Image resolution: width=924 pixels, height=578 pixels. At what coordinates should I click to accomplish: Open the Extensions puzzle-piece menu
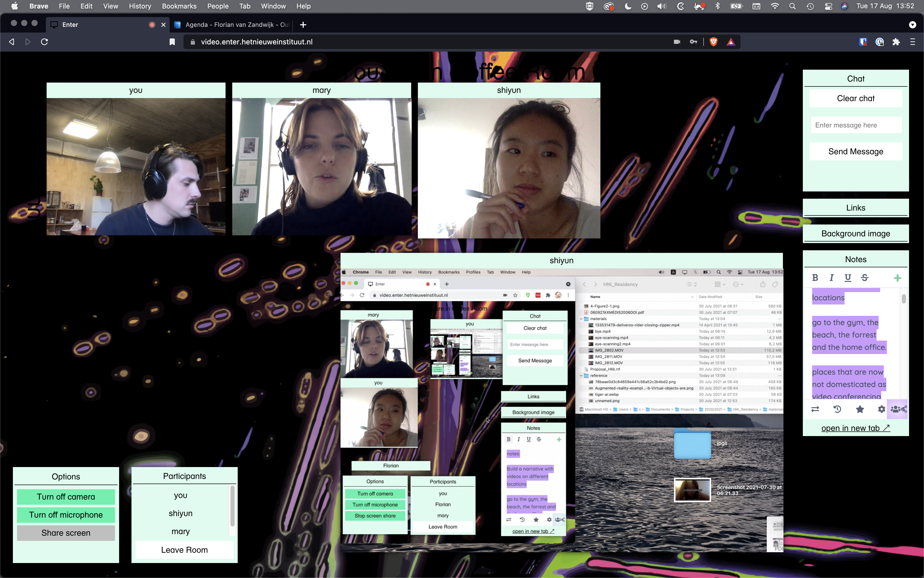896,42
